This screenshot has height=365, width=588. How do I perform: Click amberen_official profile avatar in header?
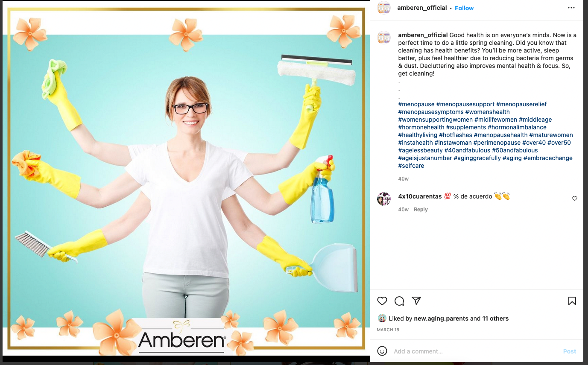(x=384, y=8)
